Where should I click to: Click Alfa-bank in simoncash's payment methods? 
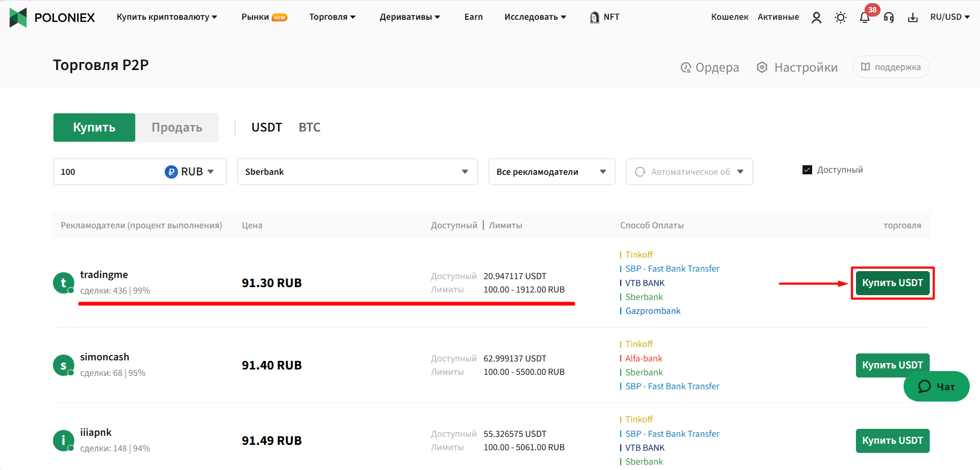tap(644, 358)
